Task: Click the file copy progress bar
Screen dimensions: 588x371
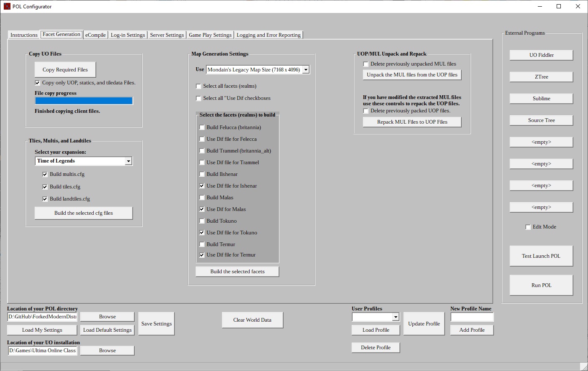Action: click(x=84, y=101)
